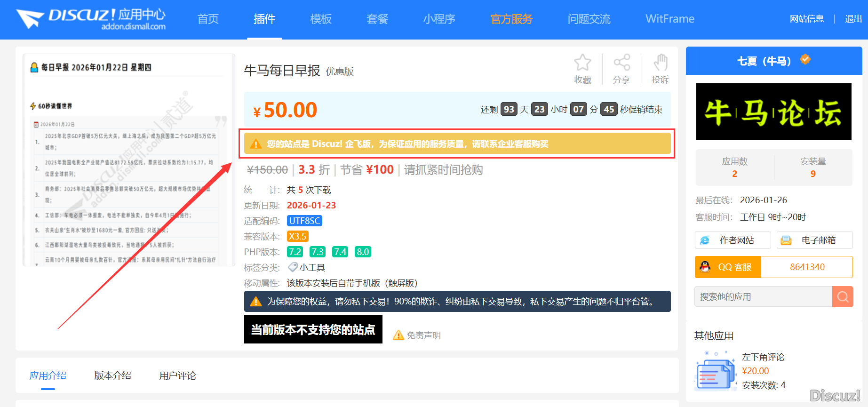Open the 作者网站 author website button

(733, 240)
